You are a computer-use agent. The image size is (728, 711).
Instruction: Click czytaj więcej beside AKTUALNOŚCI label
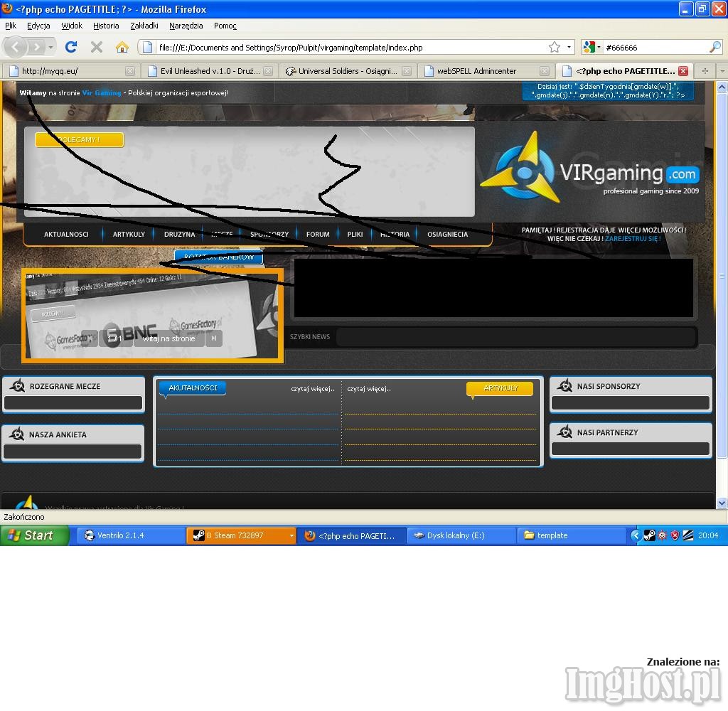point(313,389)
